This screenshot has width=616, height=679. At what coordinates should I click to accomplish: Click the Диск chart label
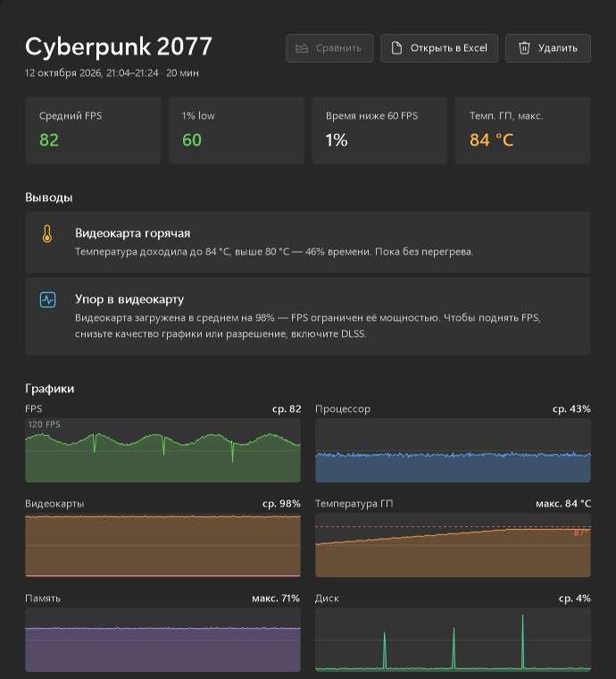327,599
